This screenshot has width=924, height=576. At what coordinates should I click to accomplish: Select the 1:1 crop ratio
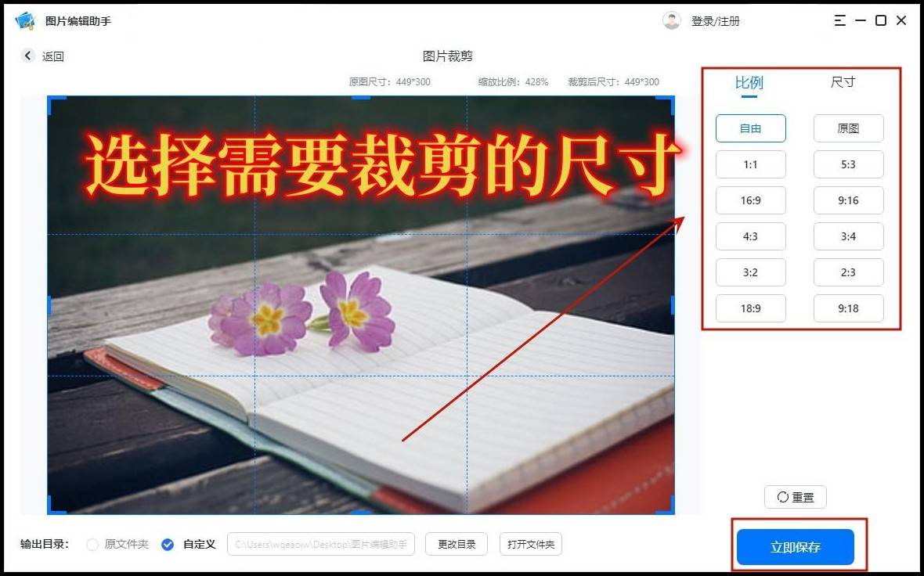tap(750, 164)
